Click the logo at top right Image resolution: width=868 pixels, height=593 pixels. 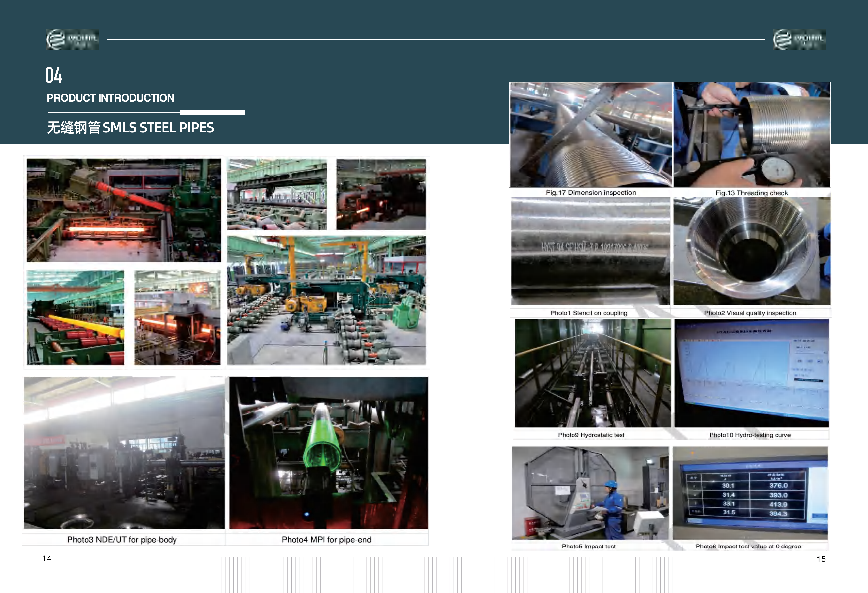[x=799, y=40]
